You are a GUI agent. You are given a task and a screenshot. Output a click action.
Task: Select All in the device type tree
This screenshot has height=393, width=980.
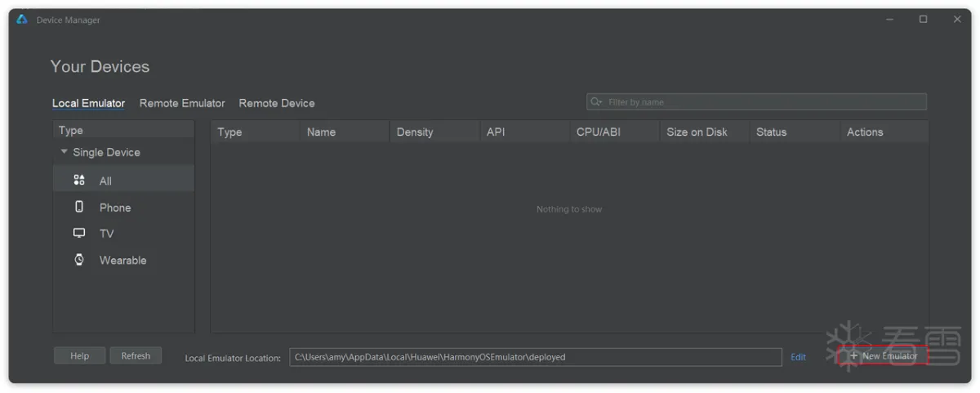pyautogui.click(x=123, y=181)
